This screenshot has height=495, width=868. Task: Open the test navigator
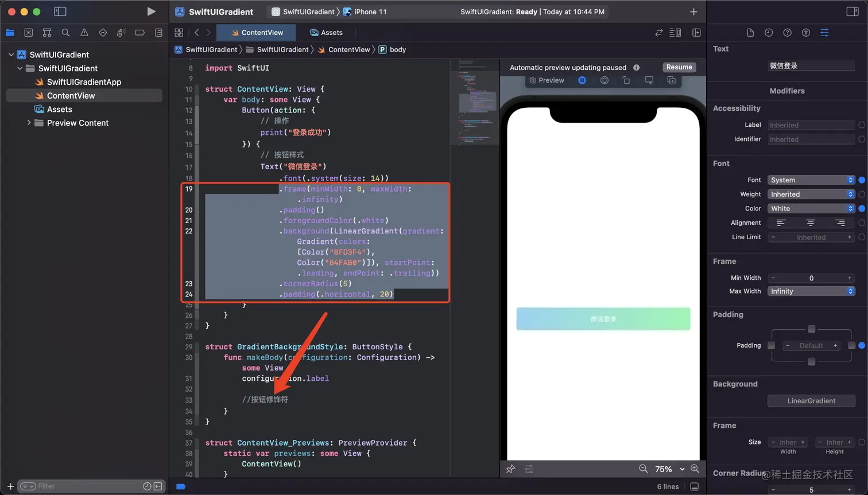pos(103,33)
